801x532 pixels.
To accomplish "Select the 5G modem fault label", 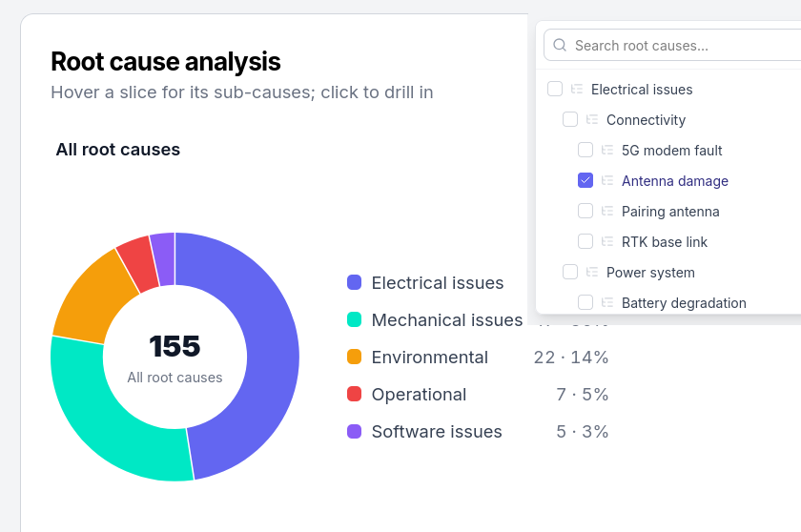I will 671,151.
